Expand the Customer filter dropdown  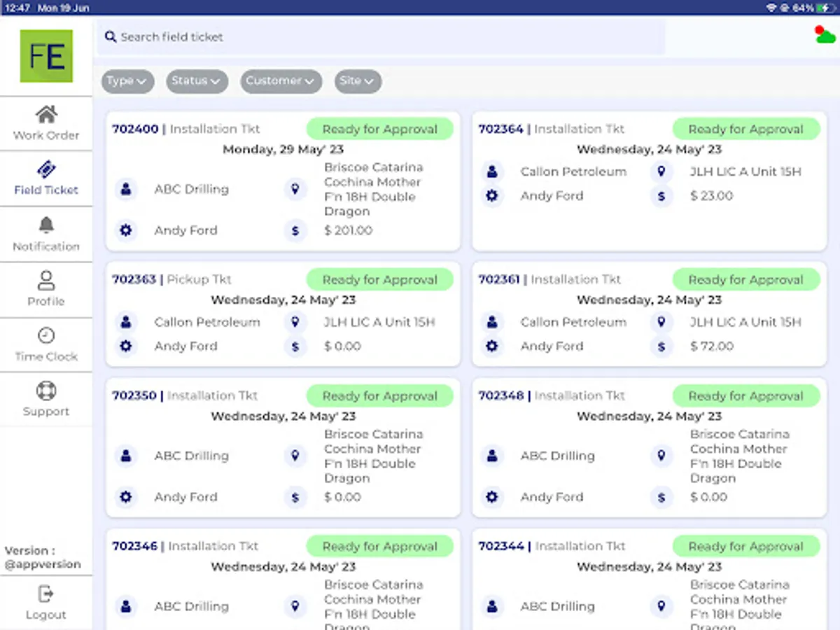pyautogui.click(x=281, y=81)
